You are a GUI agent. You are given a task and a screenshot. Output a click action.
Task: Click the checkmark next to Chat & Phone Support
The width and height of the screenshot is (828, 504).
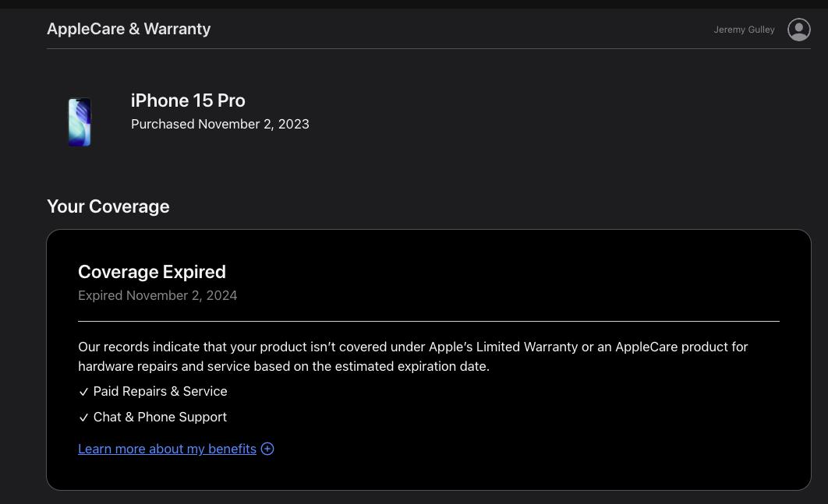pos(83,418)
